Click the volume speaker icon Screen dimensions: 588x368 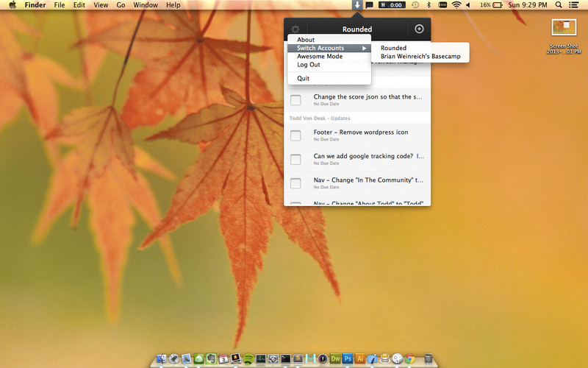468,5
